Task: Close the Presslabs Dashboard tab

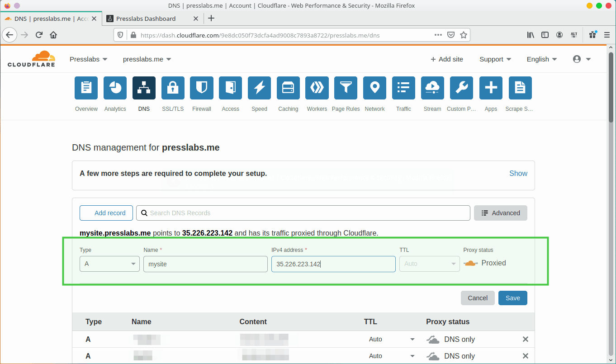Action: pos(196,19)
